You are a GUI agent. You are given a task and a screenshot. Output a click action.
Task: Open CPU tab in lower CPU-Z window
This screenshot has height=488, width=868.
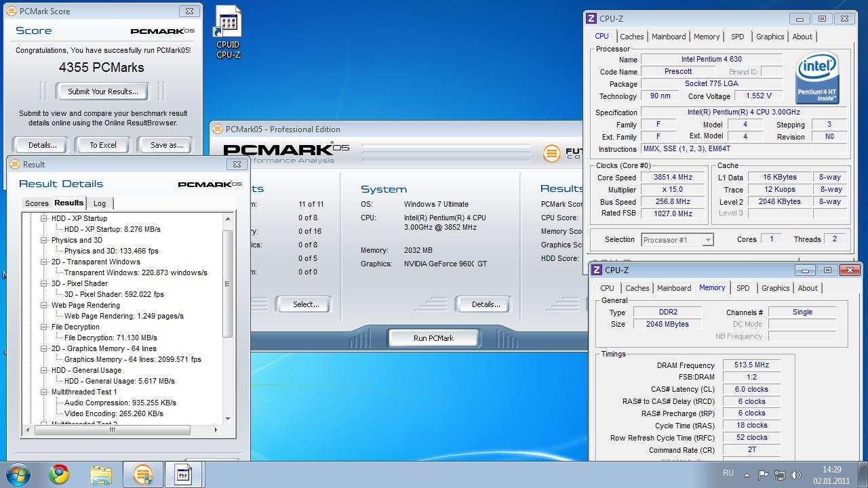[x=607, y=288]
